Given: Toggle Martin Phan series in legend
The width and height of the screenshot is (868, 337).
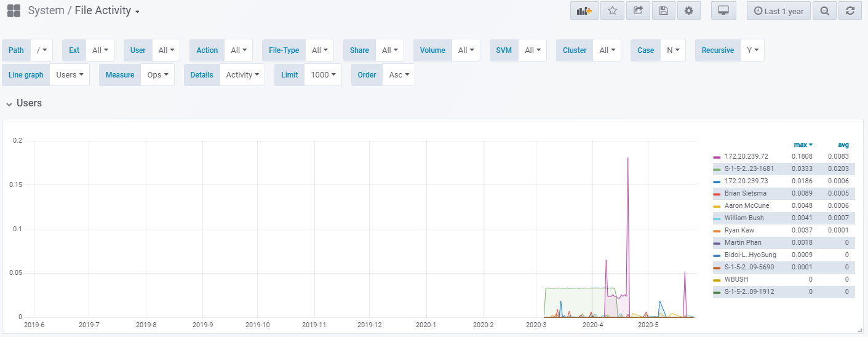Looking at the screenshot, I should [x=743, y=243].
